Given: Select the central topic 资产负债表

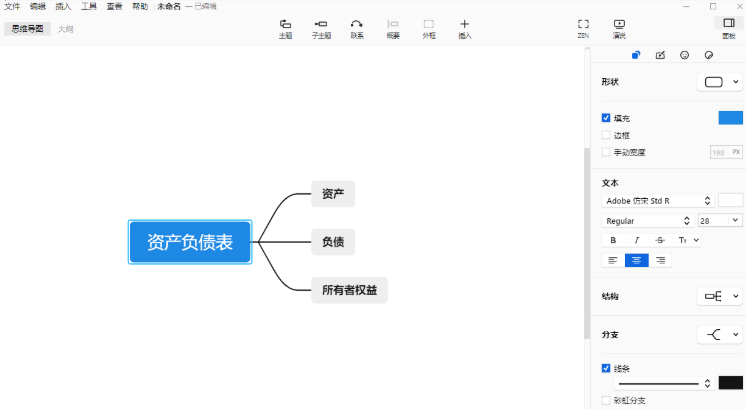Looking at the screenshot, I should (x=190, y=242).
